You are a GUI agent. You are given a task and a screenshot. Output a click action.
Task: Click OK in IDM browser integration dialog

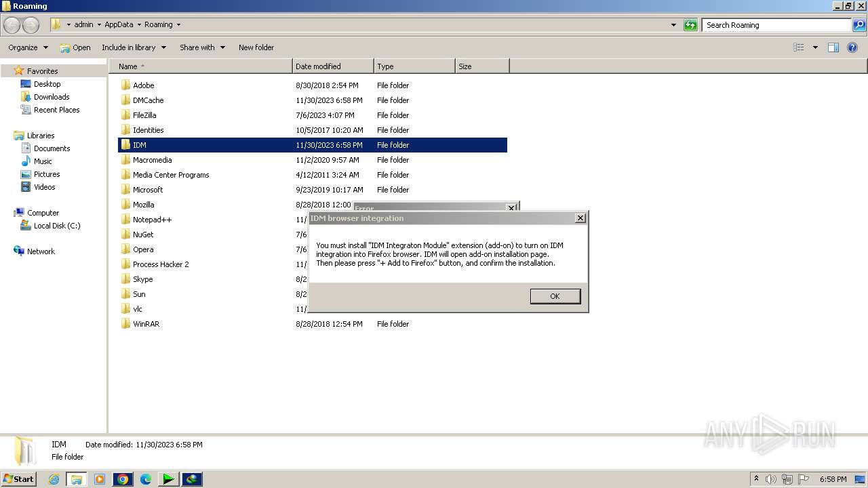(555, 296)
